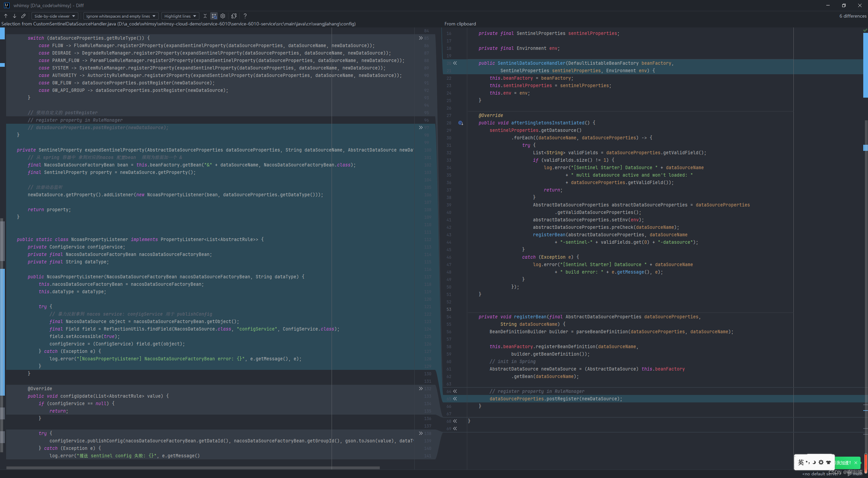Switch input language by clicking 英 indicator
The height and width of the screenshot is (478, 868).
click(801, 463)
